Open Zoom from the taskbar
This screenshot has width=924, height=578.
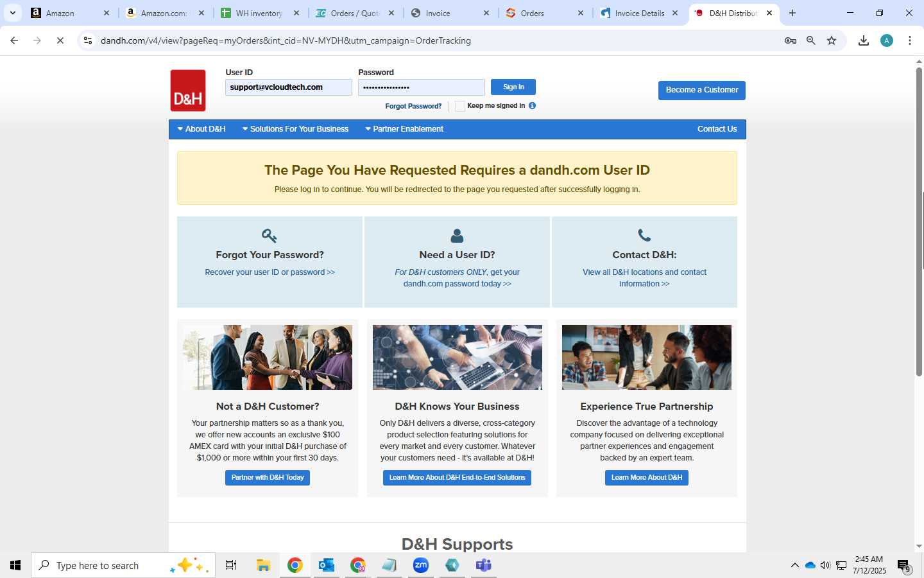pos(421,565)
